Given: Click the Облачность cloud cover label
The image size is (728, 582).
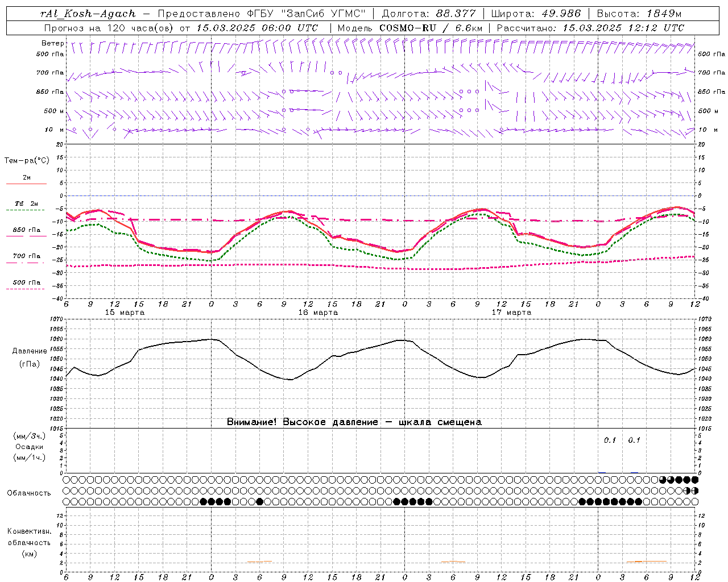Looking at the screenshot, I should pyautogui.click(x=29, y=493).
